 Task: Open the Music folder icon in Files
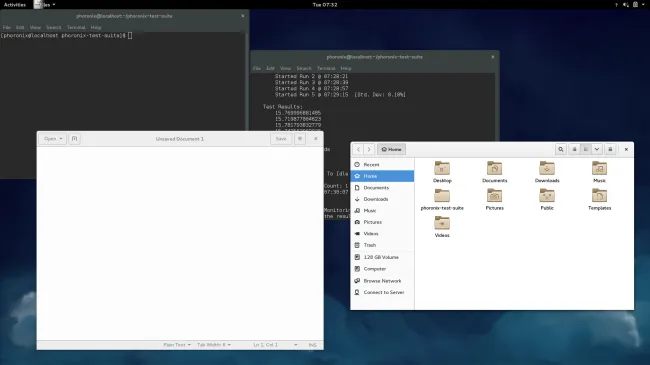click(599, 168)
